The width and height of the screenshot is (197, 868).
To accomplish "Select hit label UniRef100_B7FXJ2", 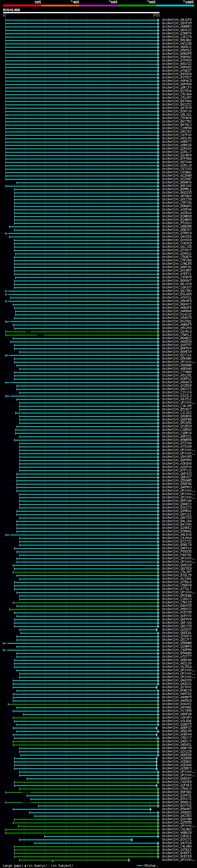I will point(177,470).
